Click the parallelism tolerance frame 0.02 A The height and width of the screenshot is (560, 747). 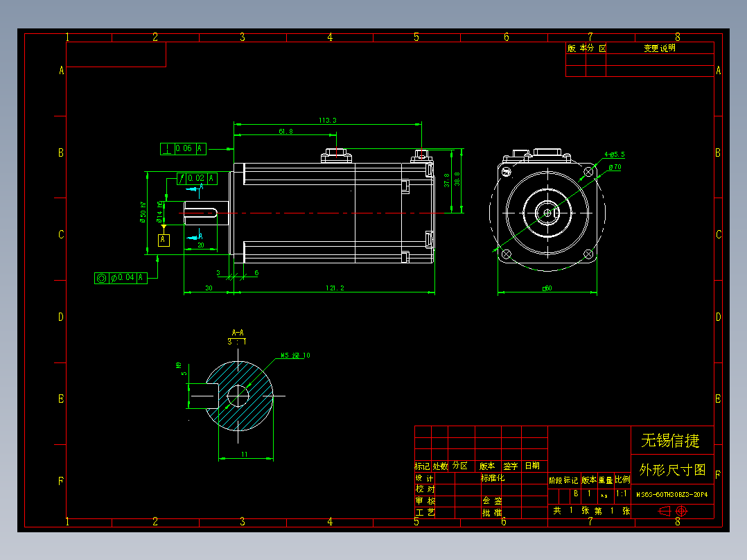pos(197,179)
